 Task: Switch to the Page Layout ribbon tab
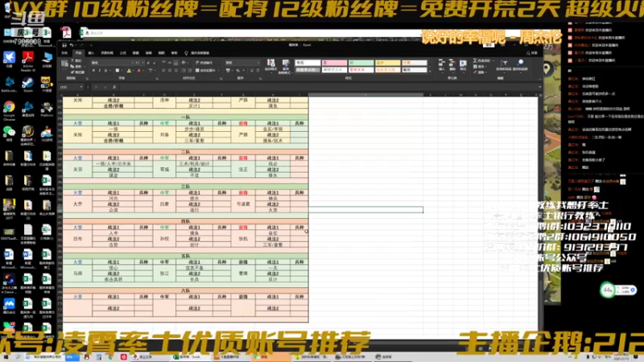coord(107,53)
